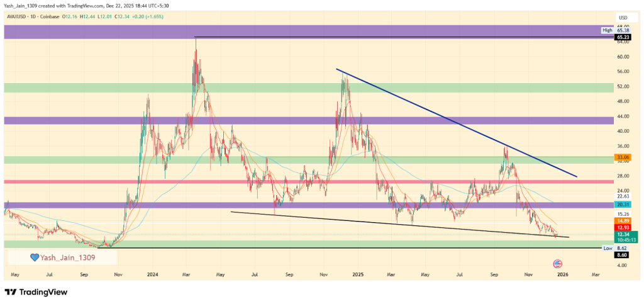The width and height of the screenshot is (644, 304).
Task: Click the black 8.60 price line label
Action: [x=622, y=254]
